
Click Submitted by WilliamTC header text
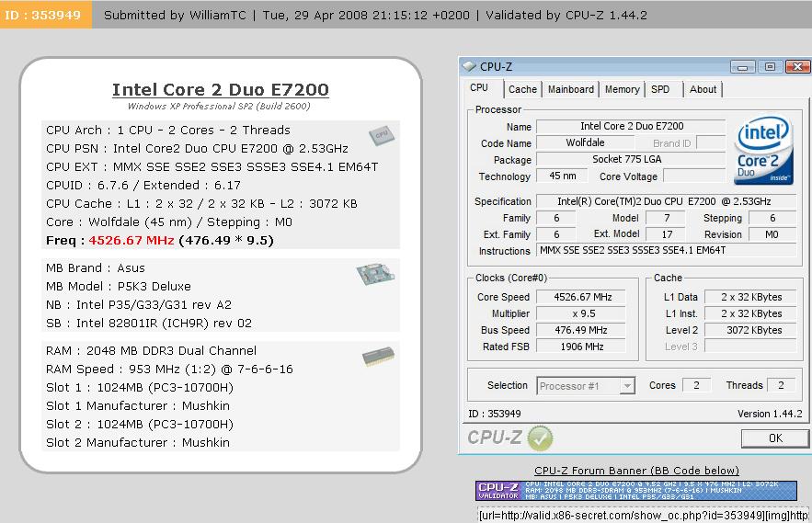[175, 15]
